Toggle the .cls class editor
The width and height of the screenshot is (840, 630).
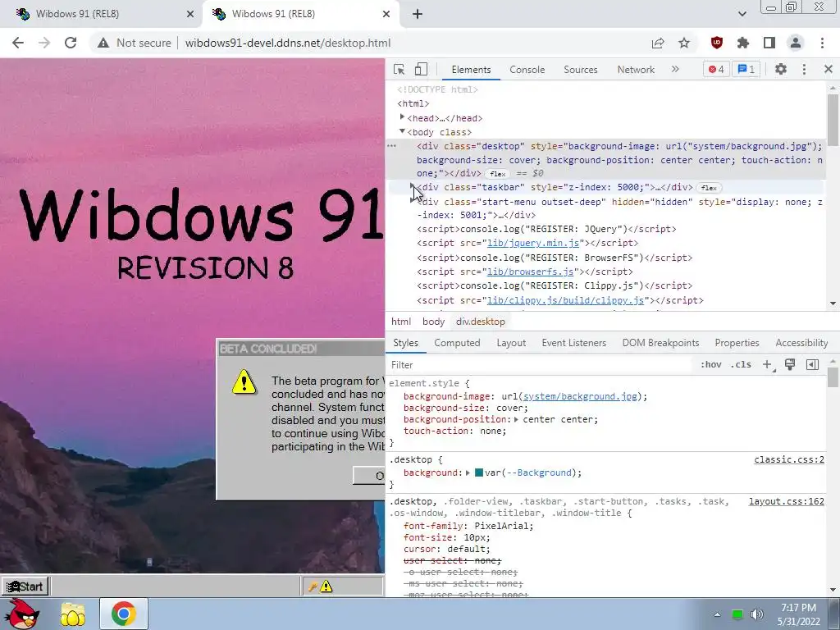(x=741, y=365)
